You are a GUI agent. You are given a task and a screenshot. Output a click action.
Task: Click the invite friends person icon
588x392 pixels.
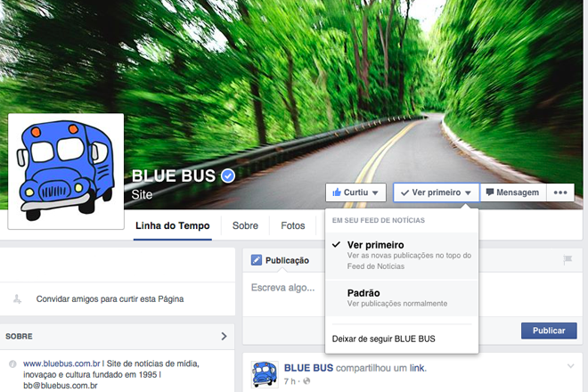coord(17,299)
